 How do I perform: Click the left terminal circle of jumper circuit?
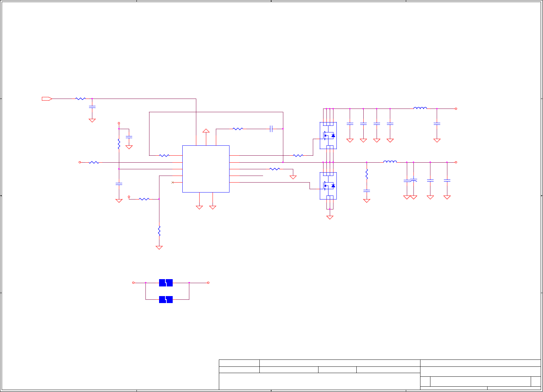(x=134, y=283)
